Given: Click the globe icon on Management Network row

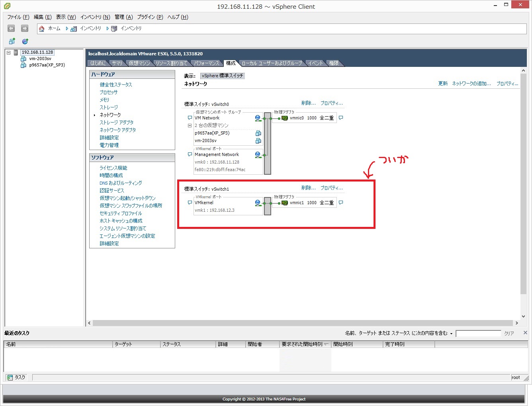Looking at the screenshot, I should tap(258, 155).
